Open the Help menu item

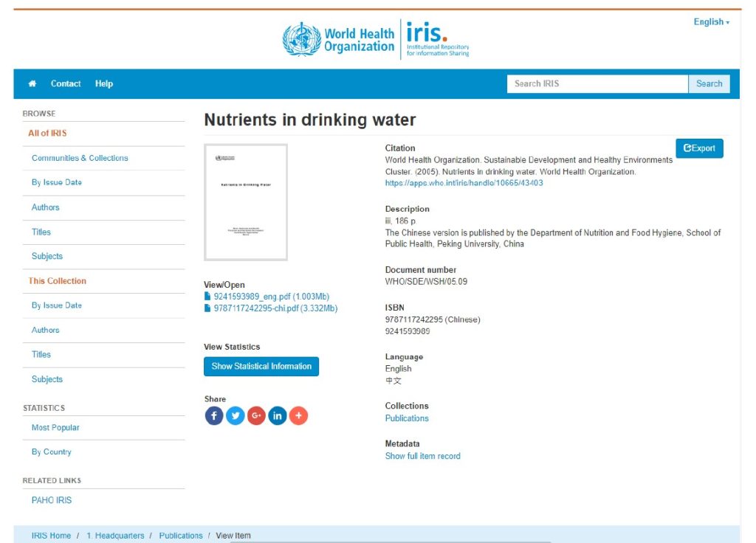coord(103,83)
